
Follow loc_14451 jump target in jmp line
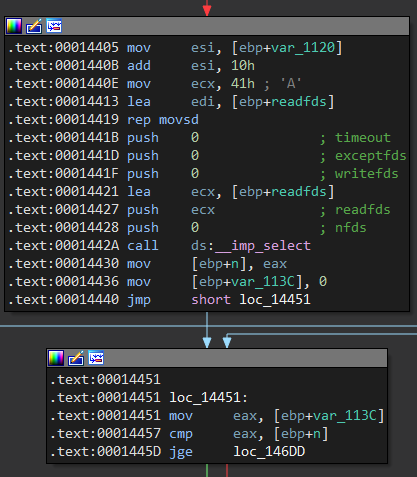[275, 300]
